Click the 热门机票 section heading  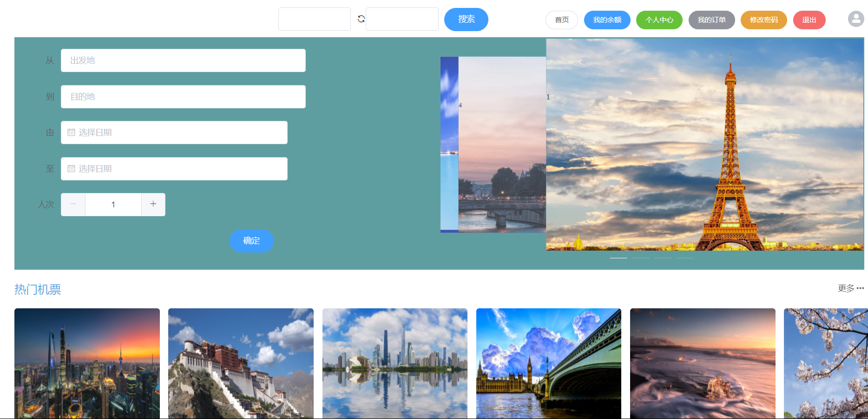pos(38,289)
